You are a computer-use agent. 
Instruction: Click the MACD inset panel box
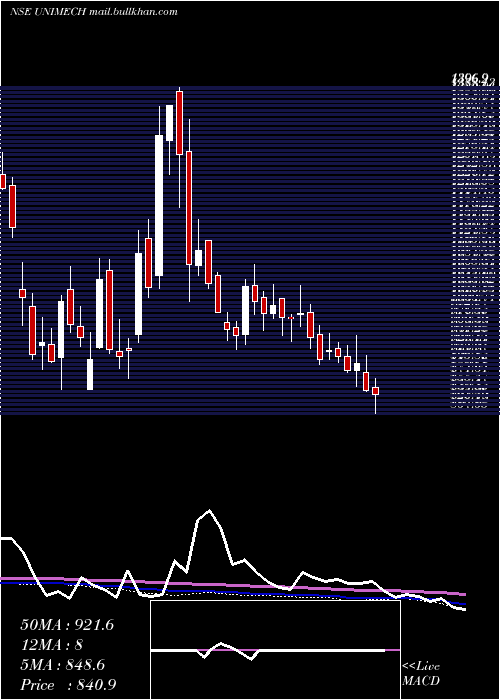tap(275, 650)
